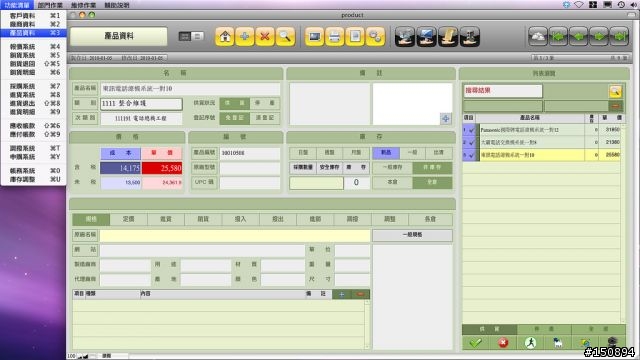Click the printer toolbar icon
This screenshot has width=640, height=360.
tap(334, 37)
